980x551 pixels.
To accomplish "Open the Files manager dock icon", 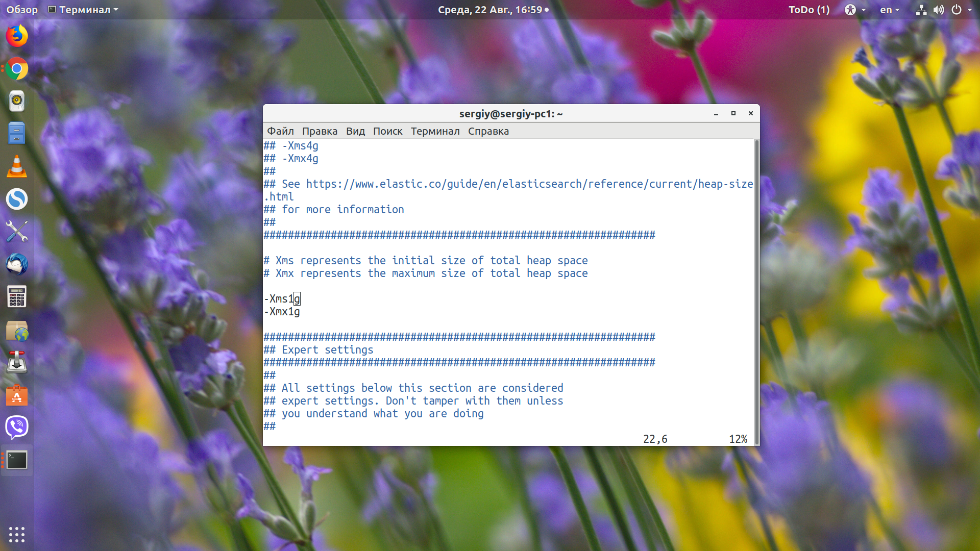I will (x=17, y=134).
